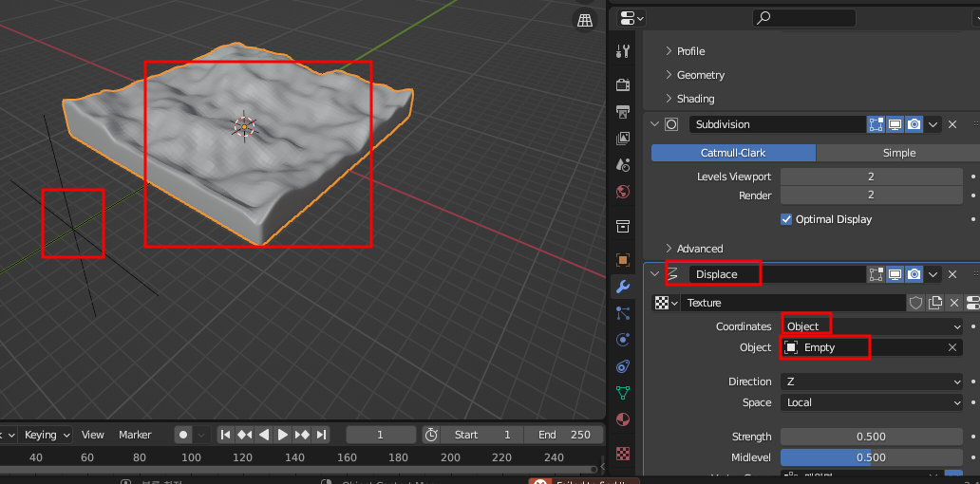Open the timeline Marker menu
This screenshot has width=980, height=484.
pos(135,435)
